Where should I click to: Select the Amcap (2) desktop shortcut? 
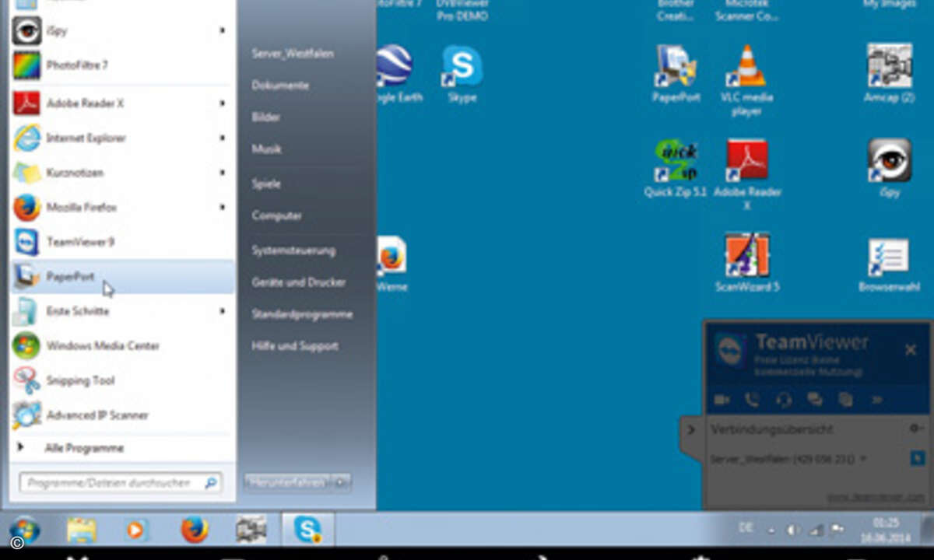(x=889, y=74)
